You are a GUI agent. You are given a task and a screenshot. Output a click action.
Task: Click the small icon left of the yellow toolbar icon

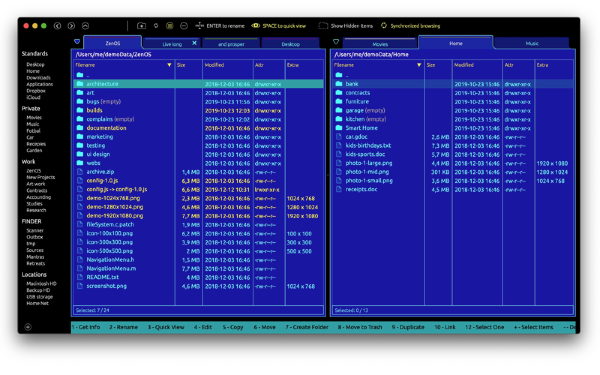tap(156, 26)
